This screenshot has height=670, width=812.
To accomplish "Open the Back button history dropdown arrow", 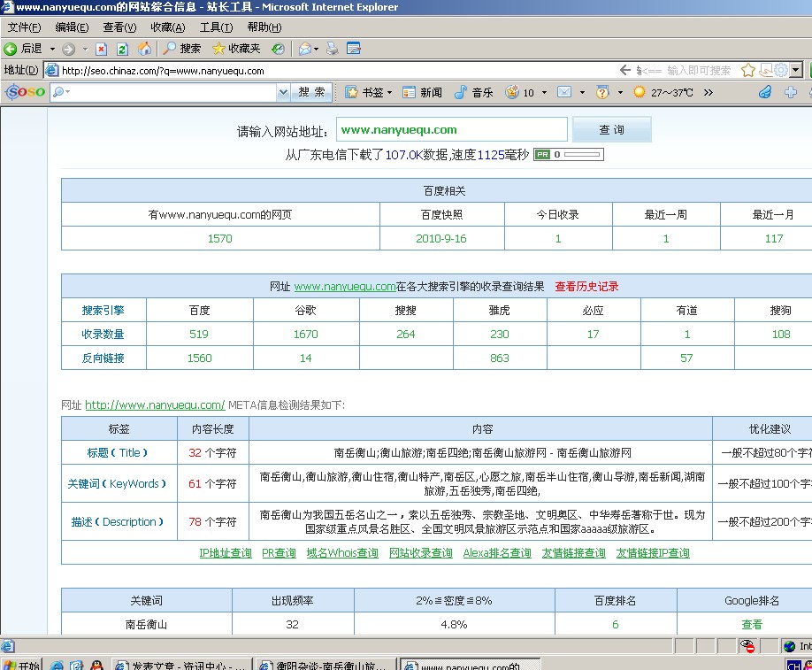I will (x=52, y=50).
